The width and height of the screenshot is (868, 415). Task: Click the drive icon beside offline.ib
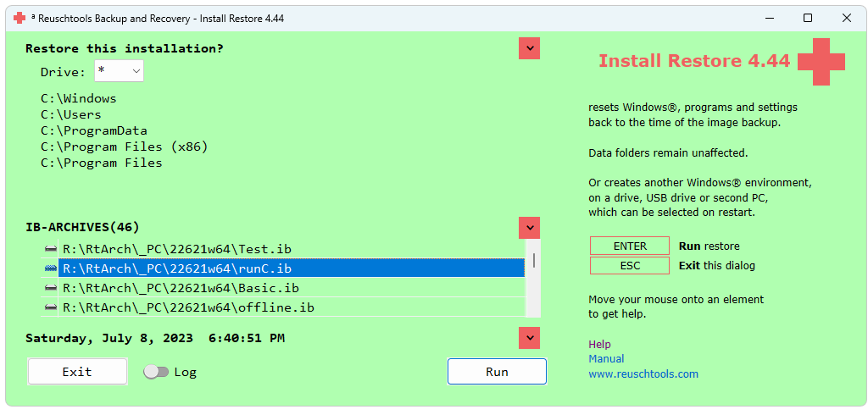pos(51,307)
